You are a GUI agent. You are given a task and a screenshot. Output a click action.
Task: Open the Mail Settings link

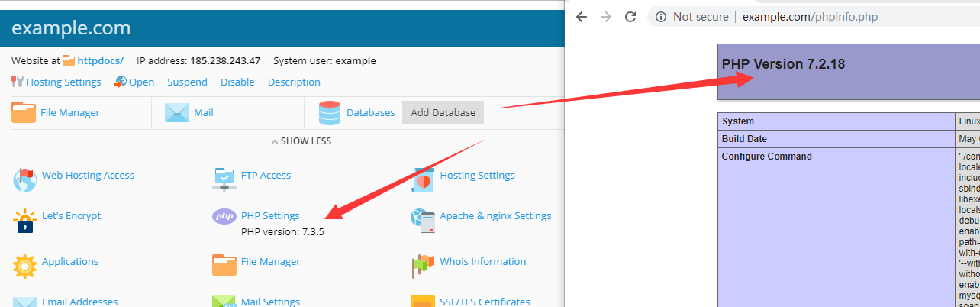click(x=270, y=302)
